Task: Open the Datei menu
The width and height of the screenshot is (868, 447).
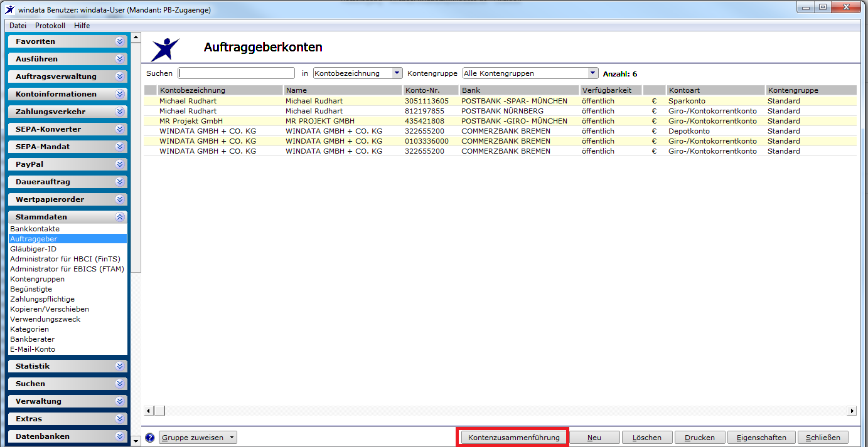Action: pyautogui.click(x=18, y=26)
